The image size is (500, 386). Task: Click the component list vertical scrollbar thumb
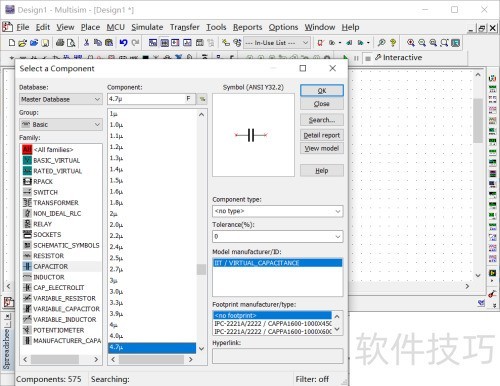click(x=201, y=269)
